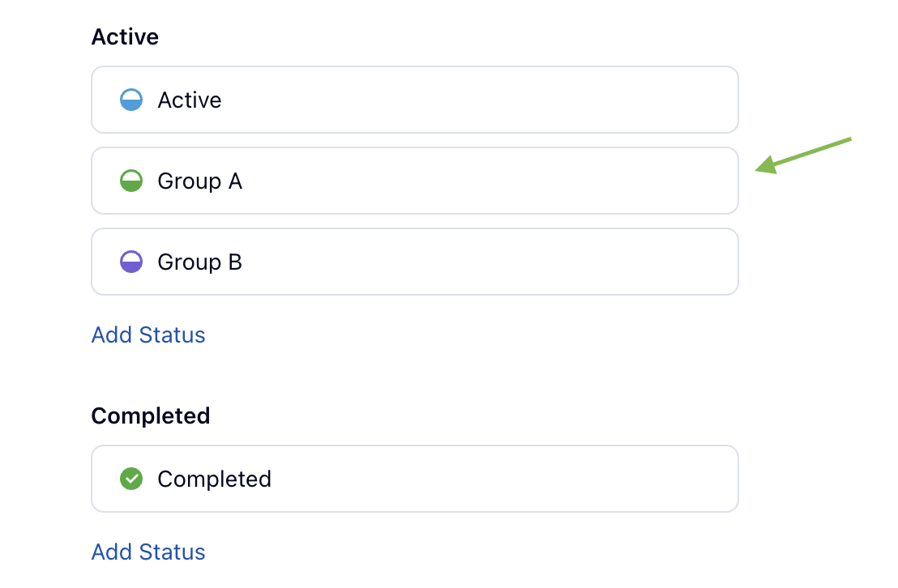This screenshot has width=898, height=588.
Task: Click the purple half-filled Group B icon
Action: click(x=131, y=262)
